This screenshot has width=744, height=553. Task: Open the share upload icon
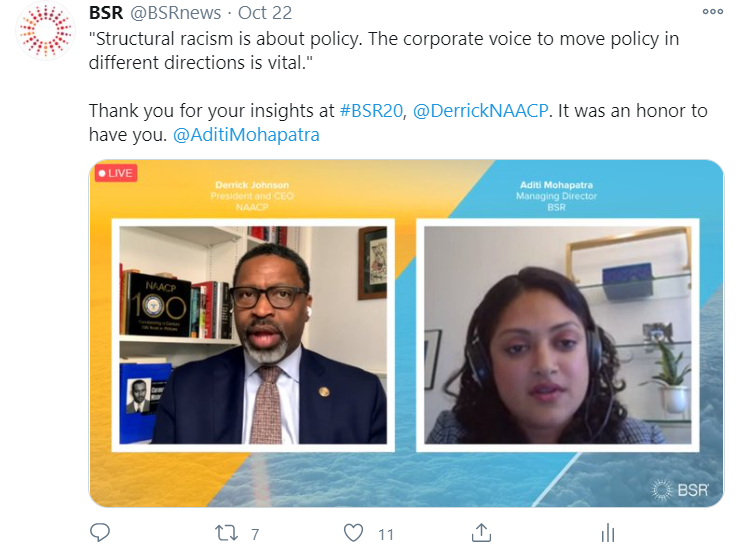click(481, 533)
